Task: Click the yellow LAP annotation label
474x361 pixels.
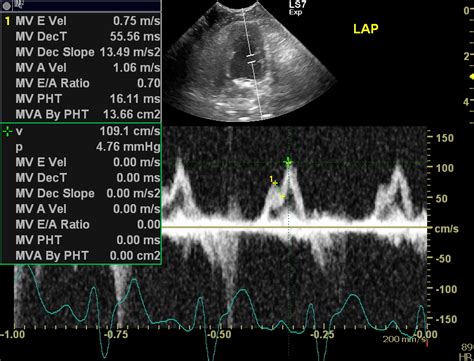Action: click(366, 29)
